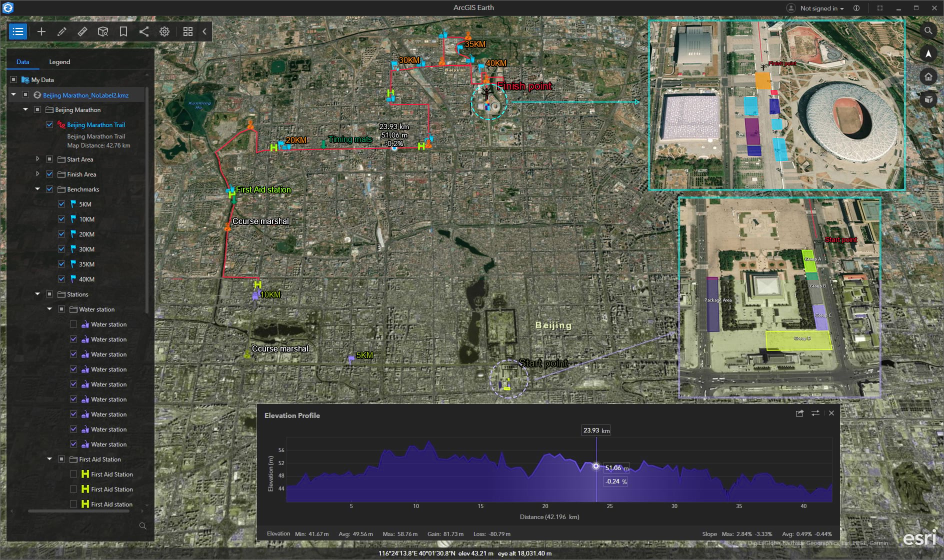Expand the Start Area folder
This screenshot has width=944, height=560.
click(38, 159)
